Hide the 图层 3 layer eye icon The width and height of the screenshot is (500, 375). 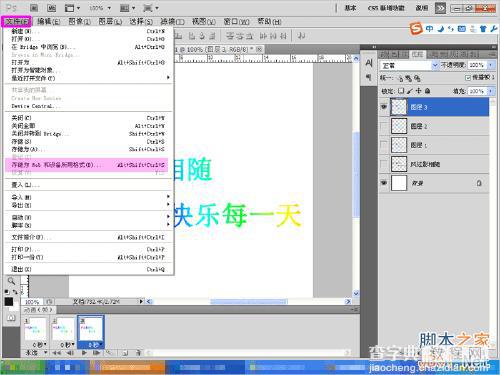pos(384,107)
